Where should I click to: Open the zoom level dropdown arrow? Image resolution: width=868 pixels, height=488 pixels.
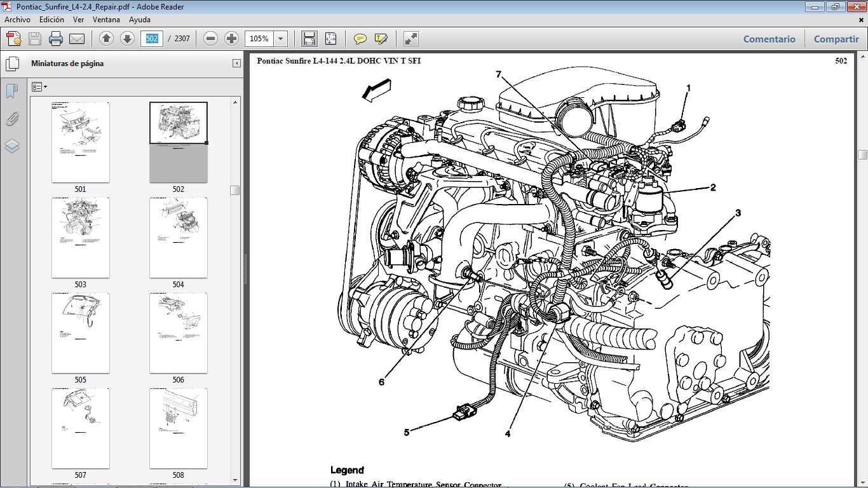coord(281,39)
